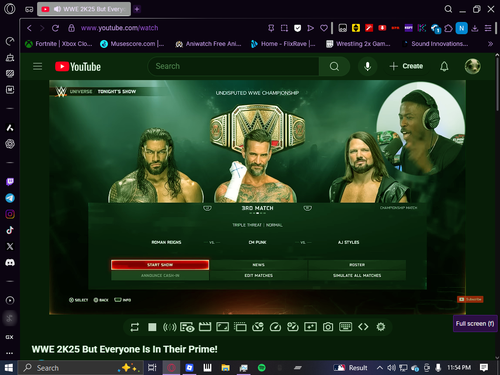
Task: Click the Windows taskbar search box
Action: pyautogui.click(x=81, y=368)
